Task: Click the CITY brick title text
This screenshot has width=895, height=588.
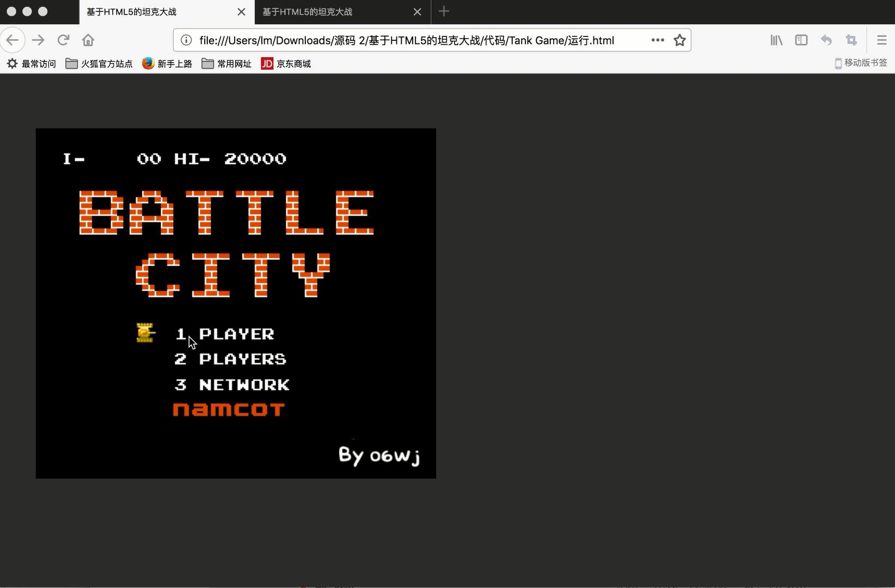Action: [x=233, y=275]
